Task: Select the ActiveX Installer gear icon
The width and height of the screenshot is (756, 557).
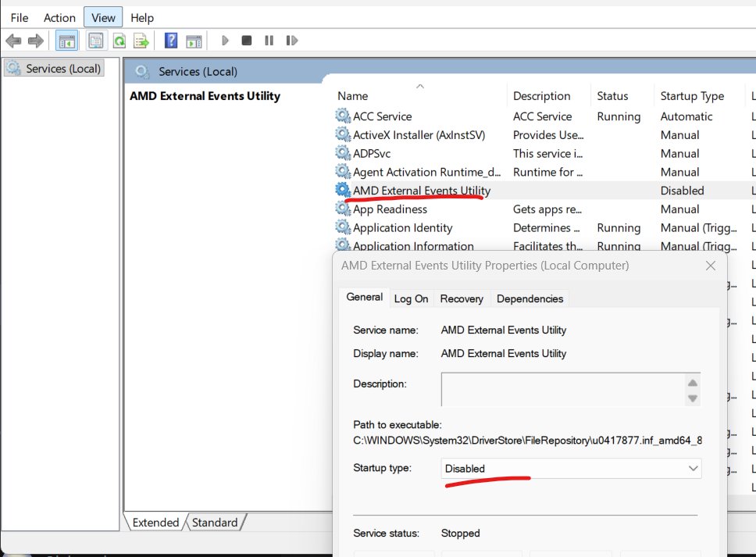Action: click(x=343, y=134)
